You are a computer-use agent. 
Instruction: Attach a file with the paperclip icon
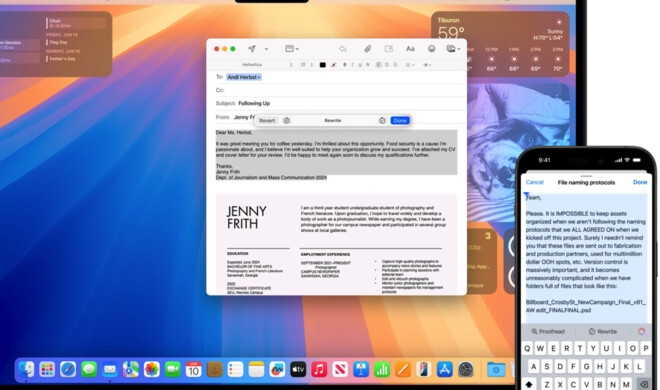coord(367,49)
